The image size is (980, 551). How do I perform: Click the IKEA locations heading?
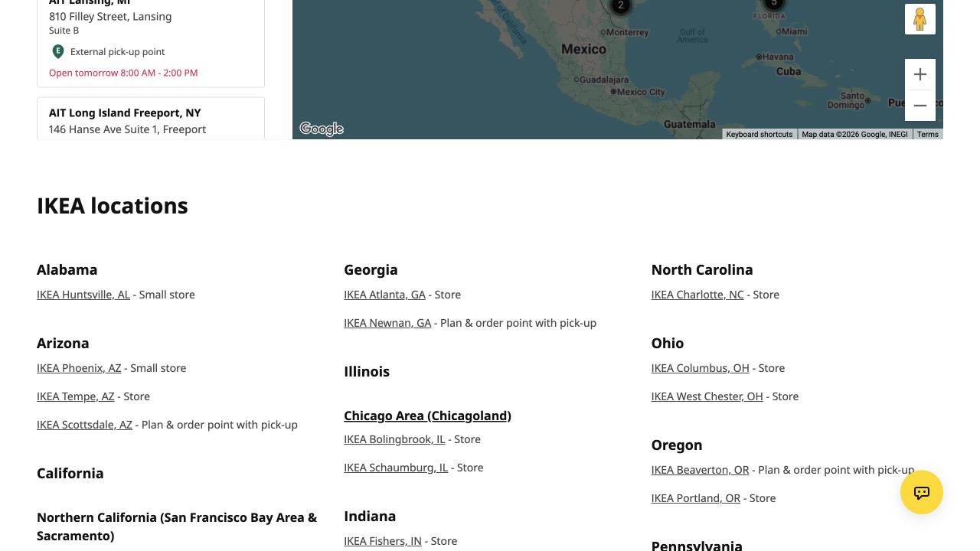pyautogui.click(x=113, y=206)
